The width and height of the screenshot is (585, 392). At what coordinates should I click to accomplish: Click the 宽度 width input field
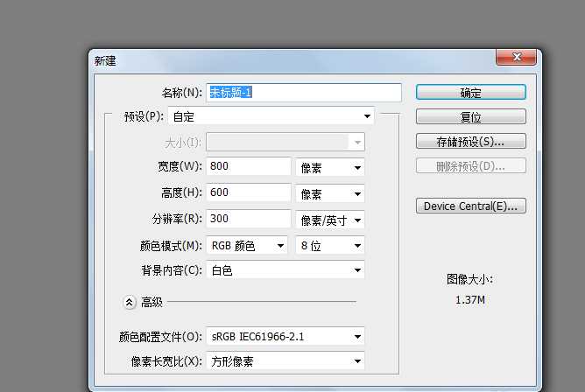[249, 166]
